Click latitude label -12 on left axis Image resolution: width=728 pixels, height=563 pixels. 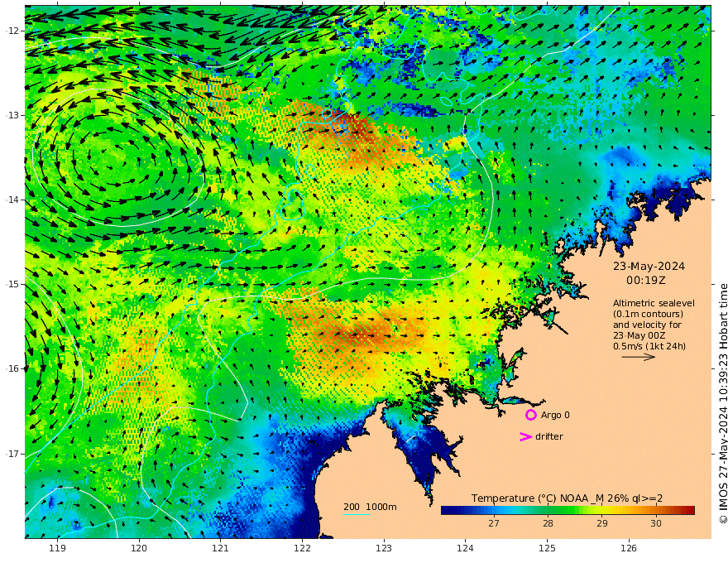click(12, 31)
